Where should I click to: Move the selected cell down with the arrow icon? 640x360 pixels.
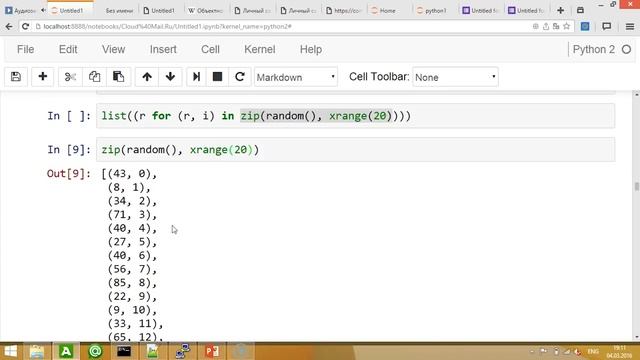pos(171,77)
